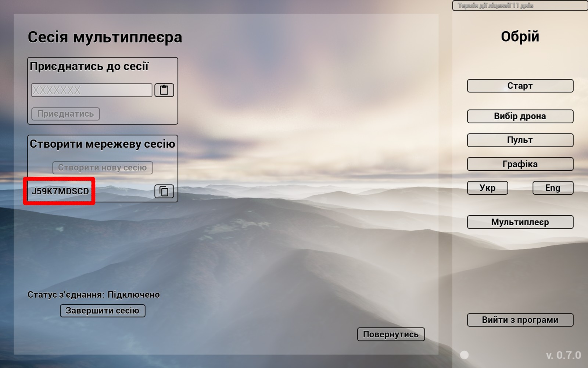Select the session code text J59K7MDSCD
The image size is (588, 368).
[60, 191]
